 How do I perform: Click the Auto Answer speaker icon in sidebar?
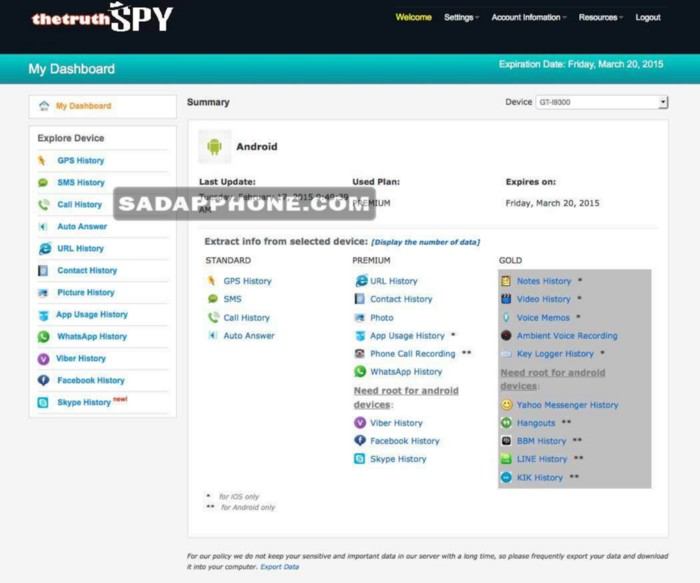[x=42, y=226]
